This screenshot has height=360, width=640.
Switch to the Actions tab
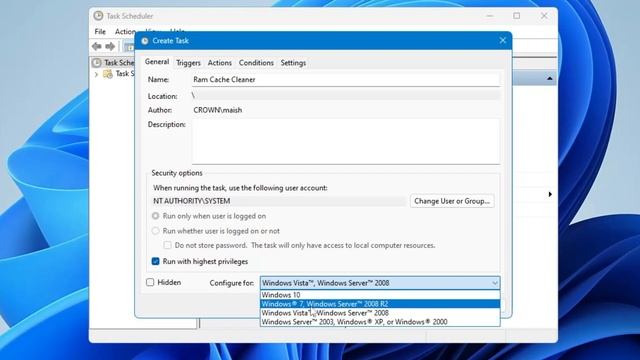220,63
